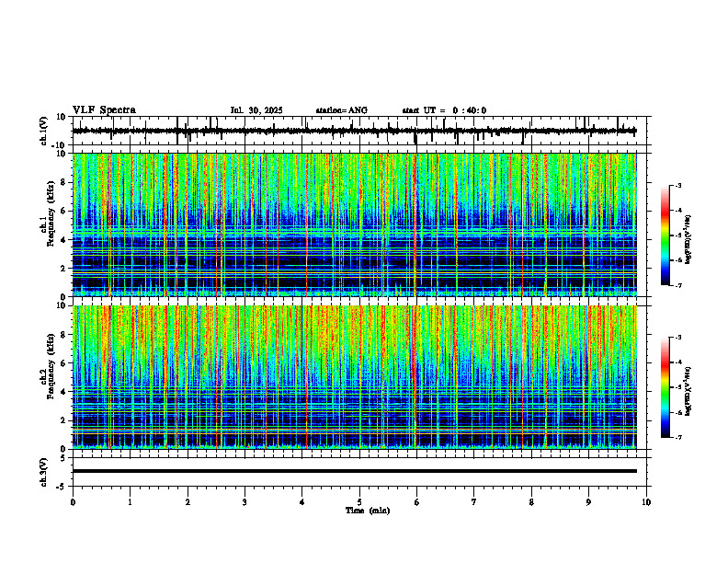Click the time axis tick label '2'
Image resolution: width=728 pixels, height=563 pixels.
click(188, 502)
